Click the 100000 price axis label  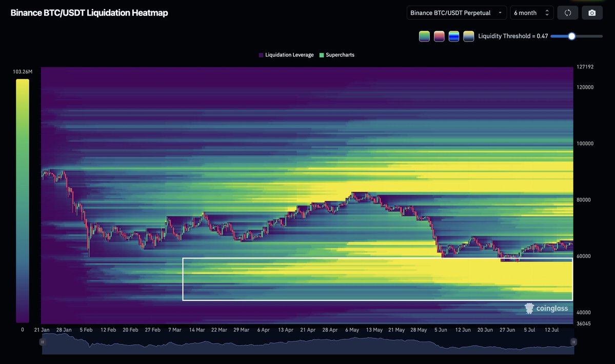(585, 144)
